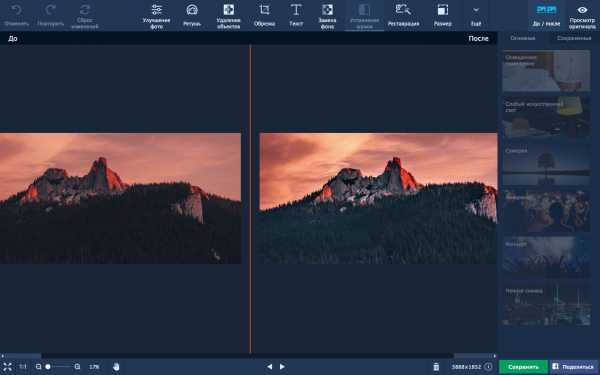Open image info circle icon
Screen dimensions: 600x375
click(x=488, y=367)
